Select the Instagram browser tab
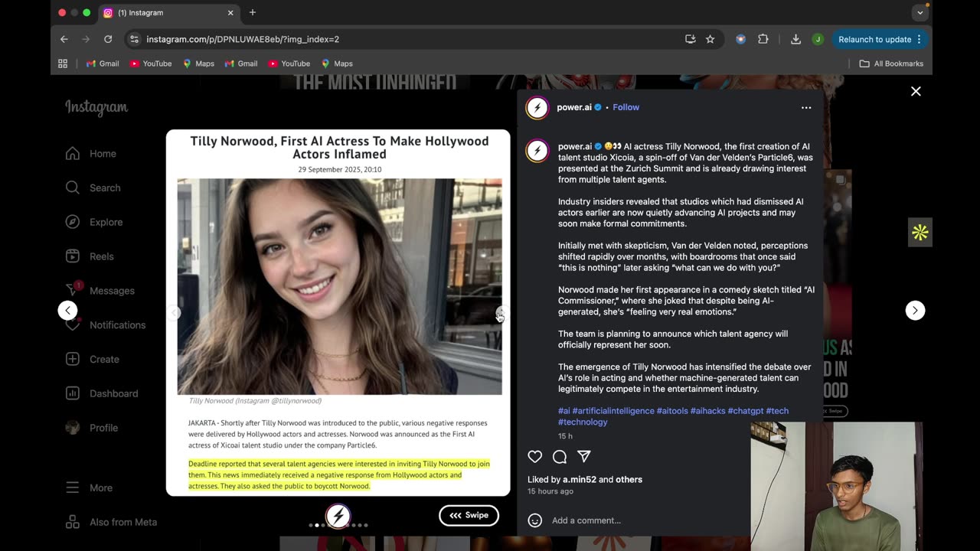Image resolution: width=980 pixels, height=551 pixels. (x=168, y=13)
